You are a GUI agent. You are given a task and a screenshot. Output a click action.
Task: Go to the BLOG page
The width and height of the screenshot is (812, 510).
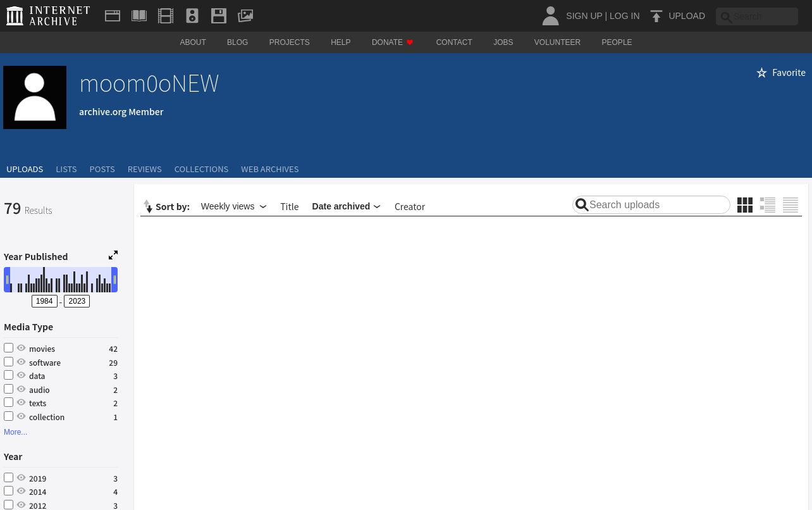coord(237,42)
